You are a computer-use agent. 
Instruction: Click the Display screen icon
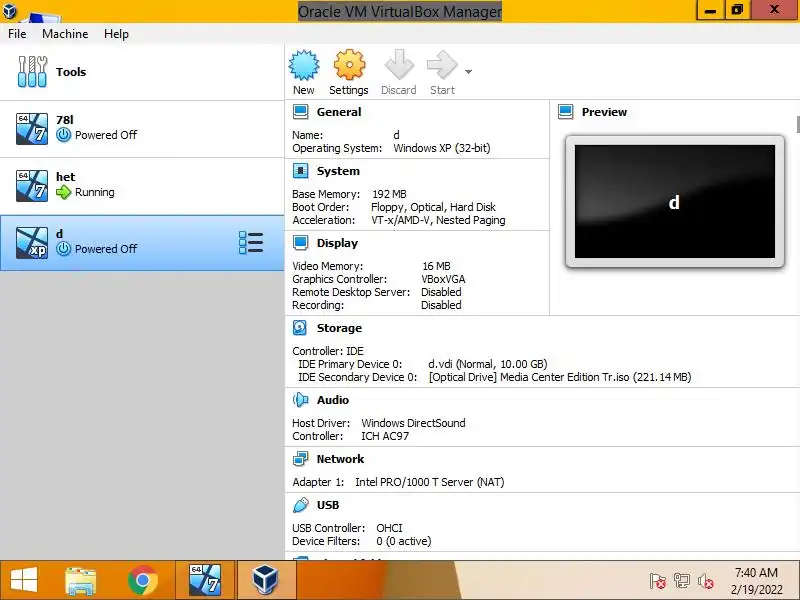click(301, 243)
